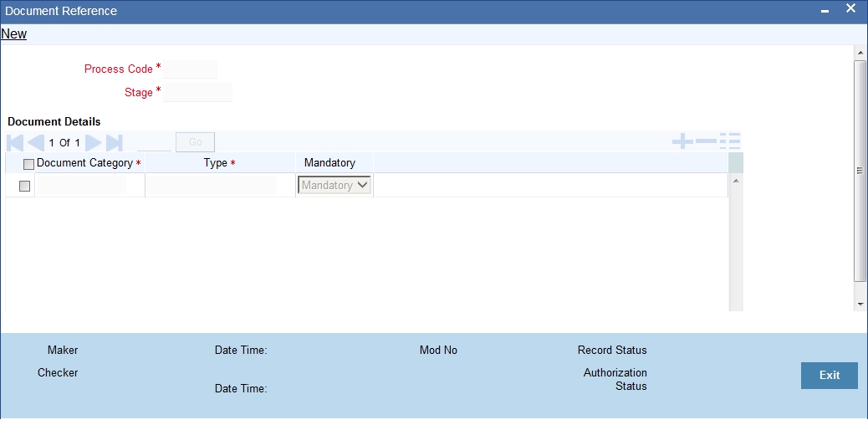Viewport: 868px width, 425px height.
Task: Click the New menu action
Action: point(14,33)
